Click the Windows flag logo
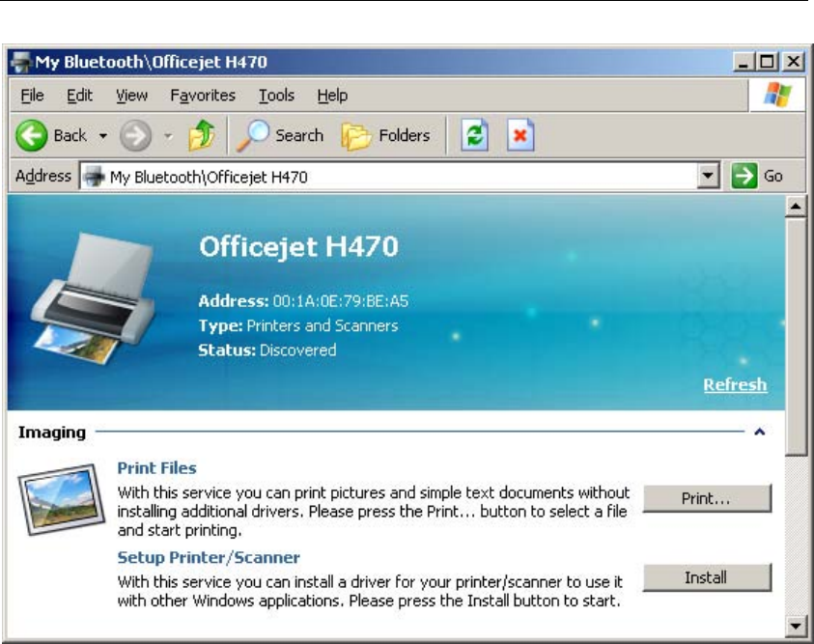The height and width of the screenshot is (644, 814). [777, 95]
